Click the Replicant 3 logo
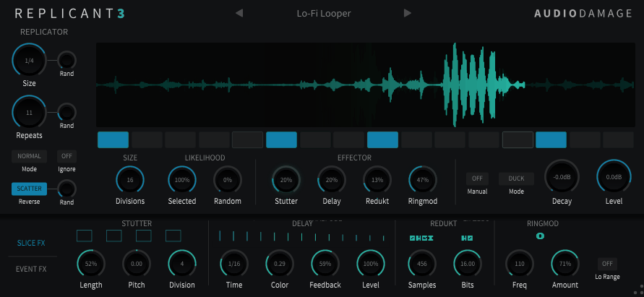644x297 pixels. pyautogui.click(x=70, y=14)
